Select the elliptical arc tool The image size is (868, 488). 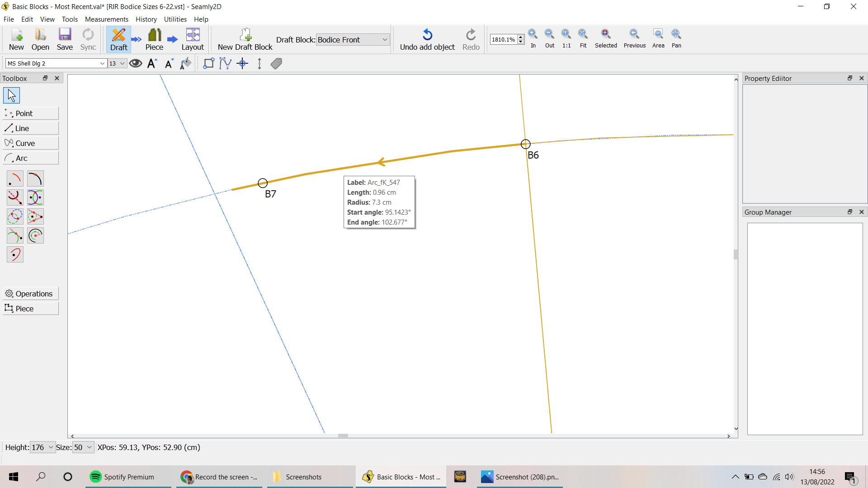pyautogui.click(x=15, y=255)
